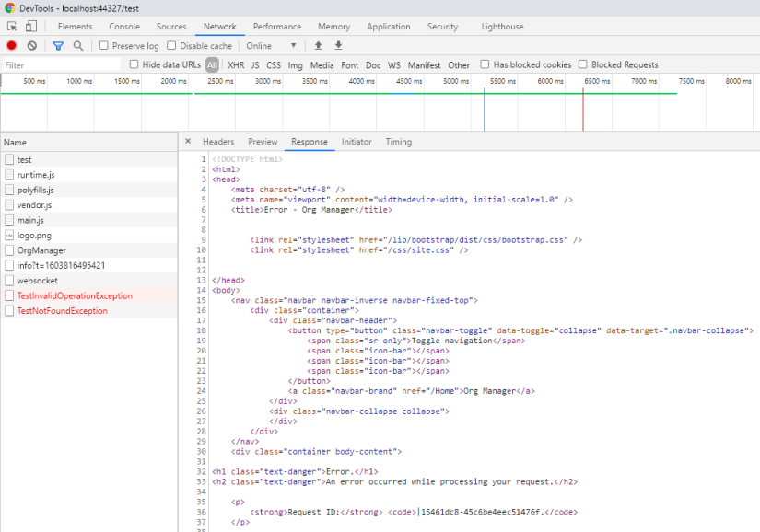Tick the Blocked Requests checkbox
Image resolution: width=760 pixels, height=532 pixels.
[583, 64]
